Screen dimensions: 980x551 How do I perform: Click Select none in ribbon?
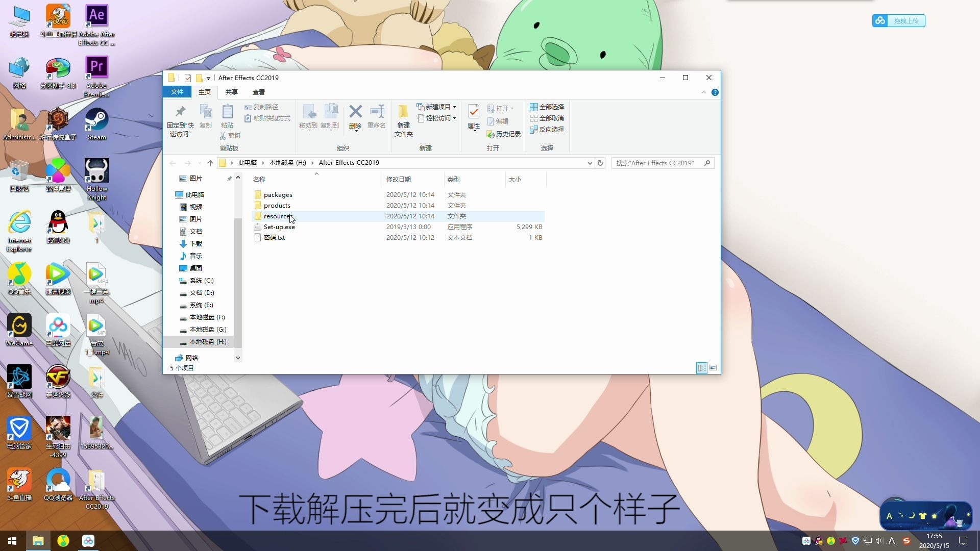pyautogui.click(x=547, y=118)
